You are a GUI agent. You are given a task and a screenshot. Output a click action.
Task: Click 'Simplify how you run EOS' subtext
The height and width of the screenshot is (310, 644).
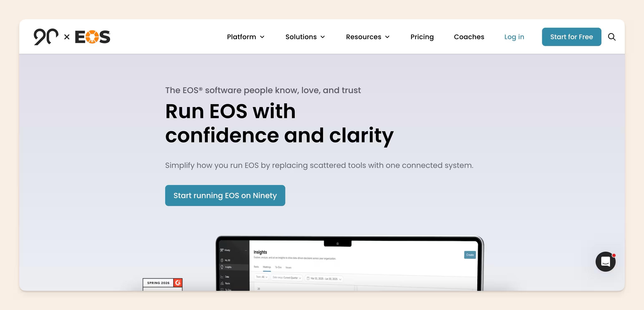click(319, 165)
